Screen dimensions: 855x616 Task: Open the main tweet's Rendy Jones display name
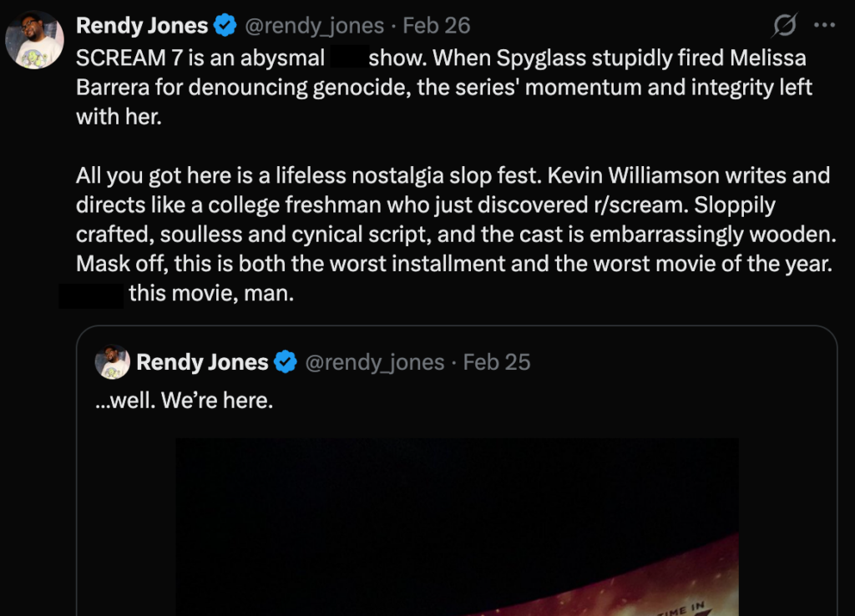[x=142, y=27]
